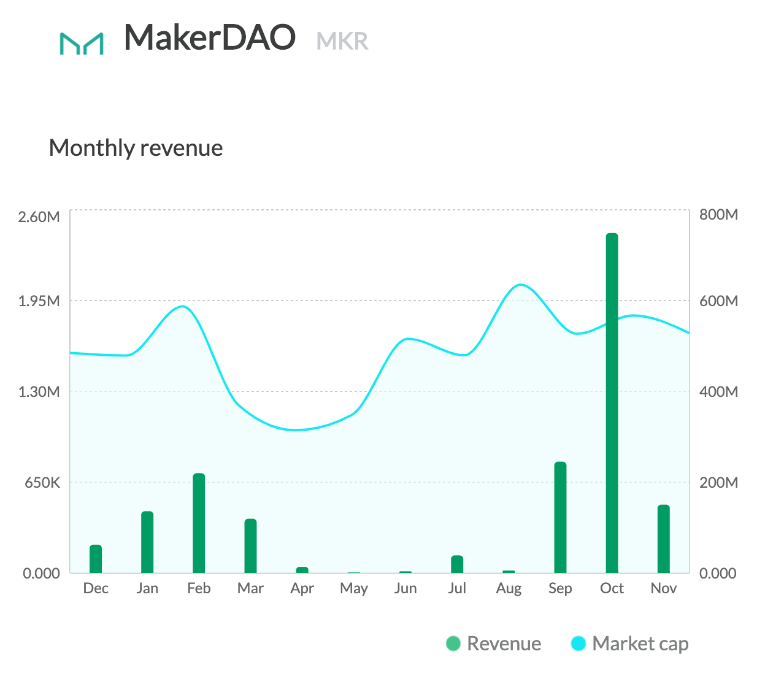This screenshot has width=784, height=681.
Task: Click the Nov x-axis label
Action: click(x=664, y=588)
